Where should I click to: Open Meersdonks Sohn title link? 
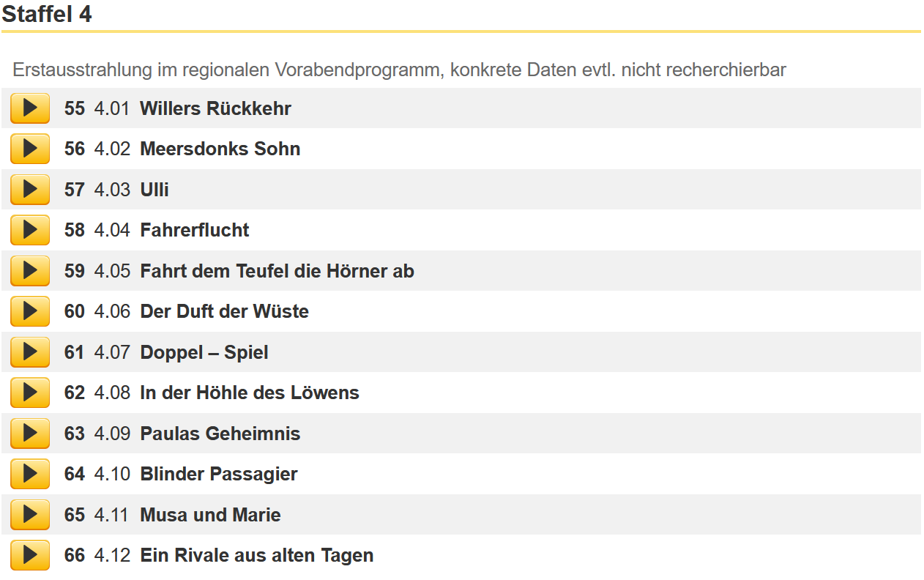pos(220,149)
